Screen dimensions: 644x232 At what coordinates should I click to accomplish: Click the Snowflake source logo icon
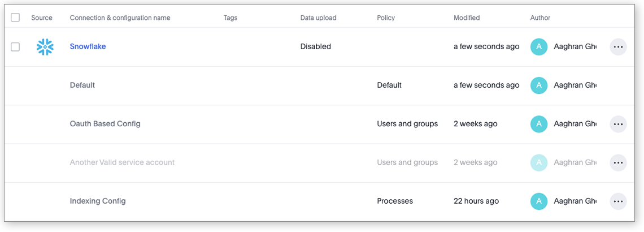pyautogui.click(x=45, y=47)
